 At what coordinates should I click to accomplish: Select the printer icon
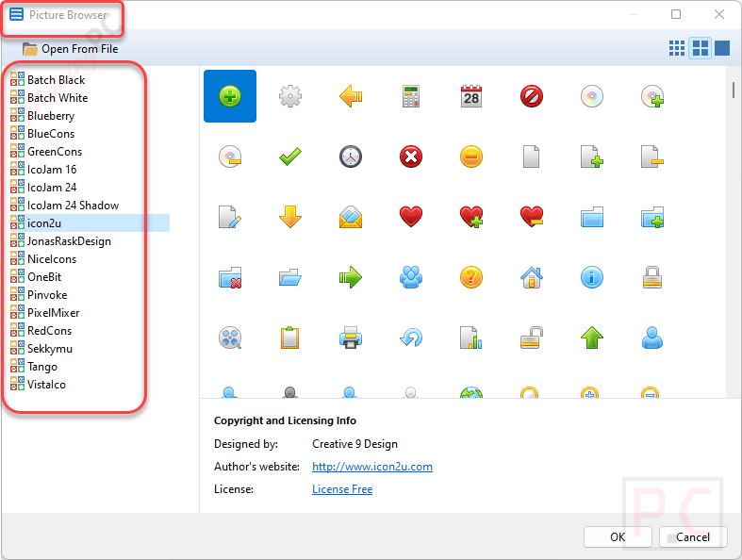(x=351, y=338)
